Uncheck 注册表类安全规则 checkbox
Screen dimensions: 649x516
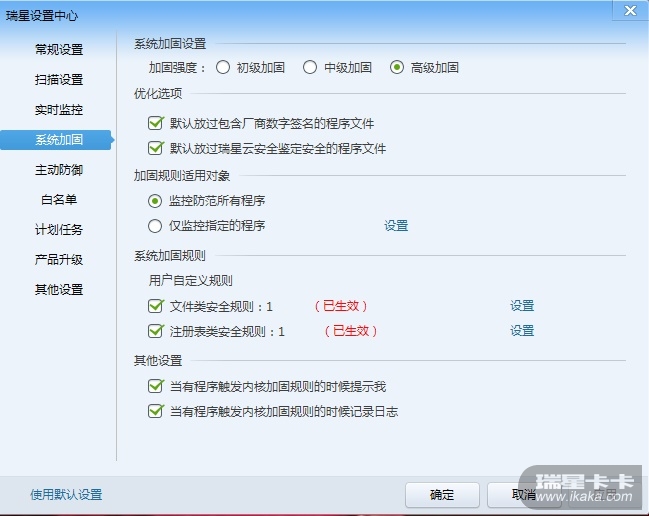156,331
